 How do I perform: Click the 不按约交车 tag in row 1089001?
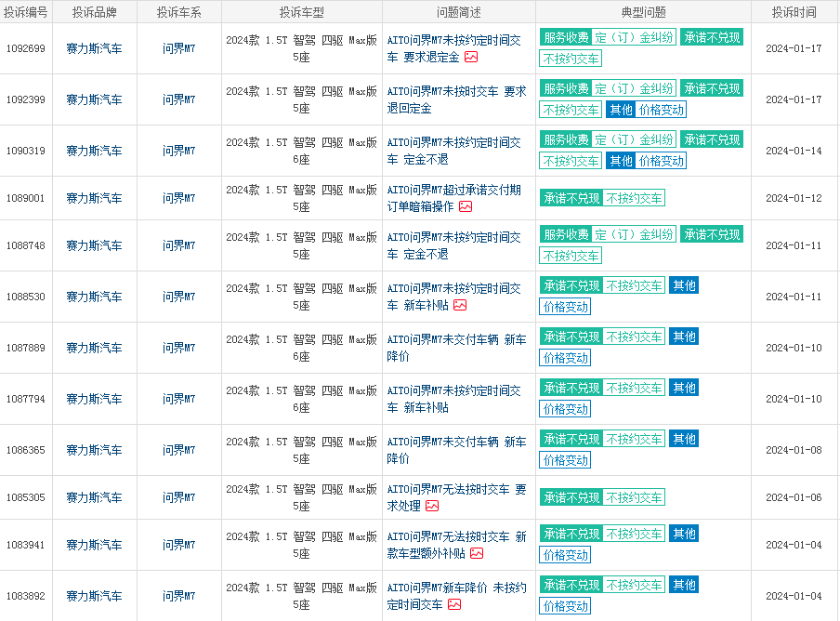[x=634, y=198]
